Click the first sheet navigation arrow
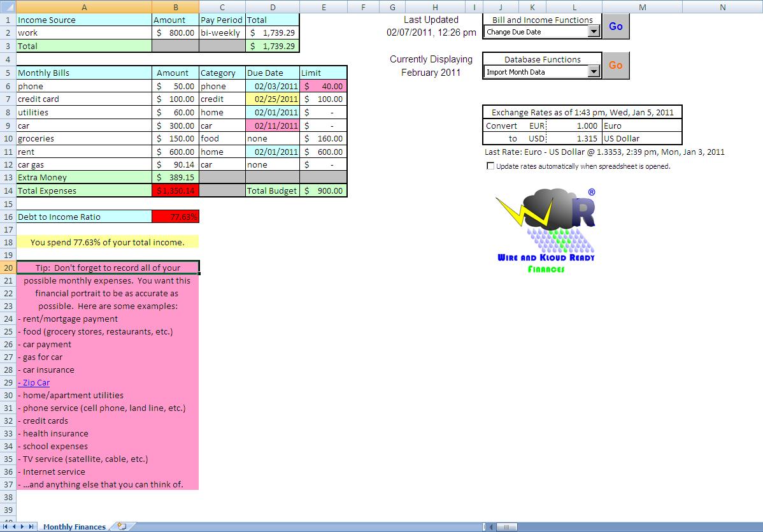 (x=6, y=527)
